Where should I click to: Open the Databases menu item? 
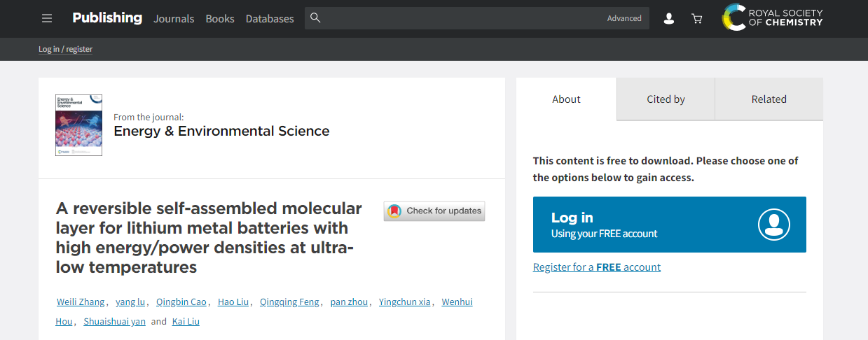(x=270, y=19)
